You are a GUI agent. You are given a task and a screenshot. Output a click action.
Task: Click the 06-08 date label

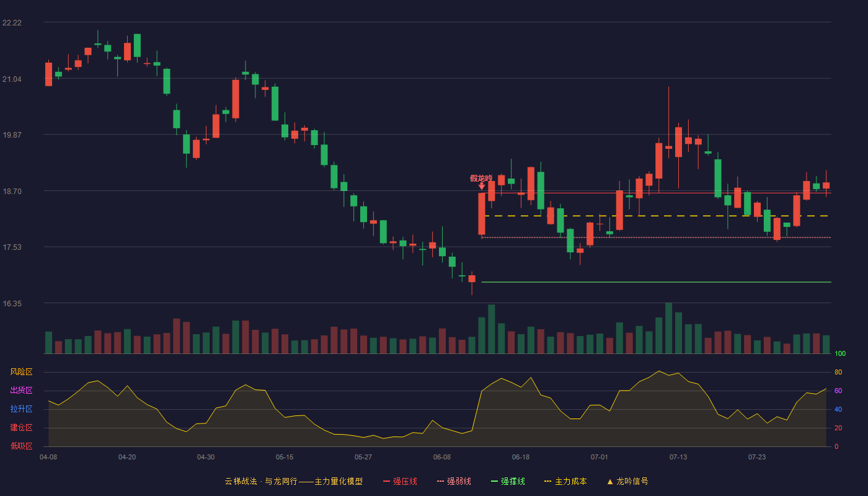click(442, 457)
